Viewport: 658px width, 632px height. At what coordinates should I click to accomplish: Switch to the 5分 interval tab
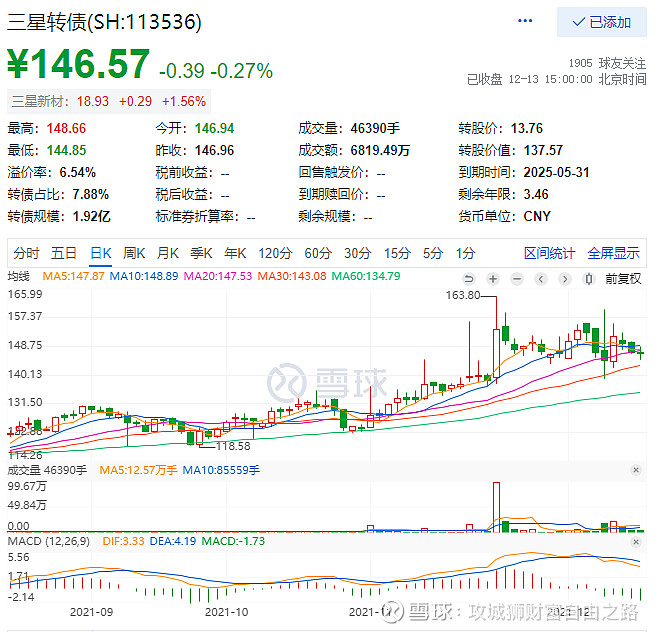433,253
